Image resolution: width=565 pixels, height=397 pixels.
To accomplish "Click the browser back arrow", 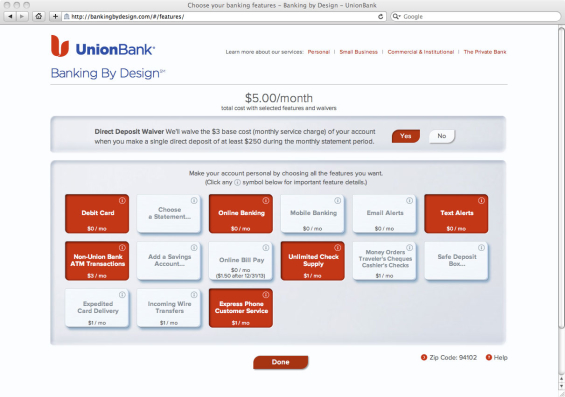I will tap(10, 17).
